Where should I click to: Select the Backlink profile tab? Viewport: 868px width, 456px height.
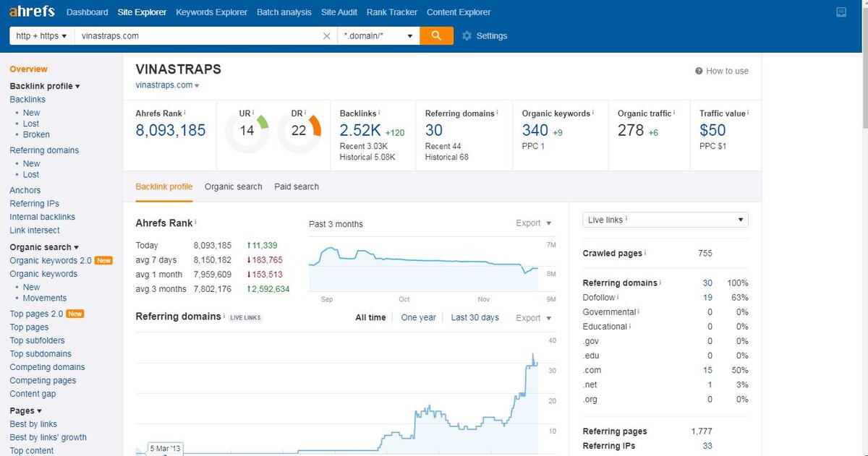click(x=164, y=186)
